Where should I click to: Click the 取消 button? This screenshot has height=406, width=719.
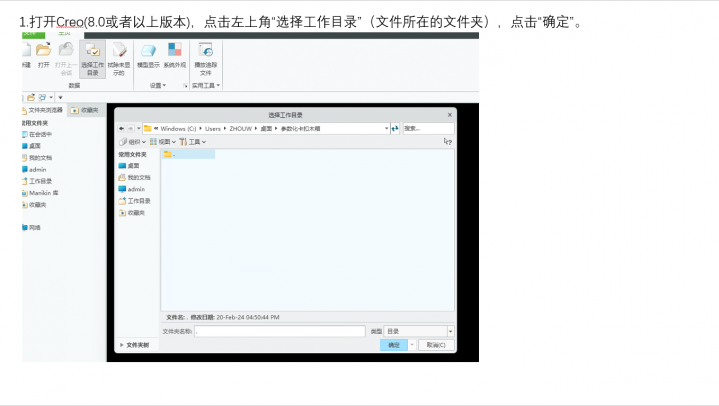coord(435,345)
